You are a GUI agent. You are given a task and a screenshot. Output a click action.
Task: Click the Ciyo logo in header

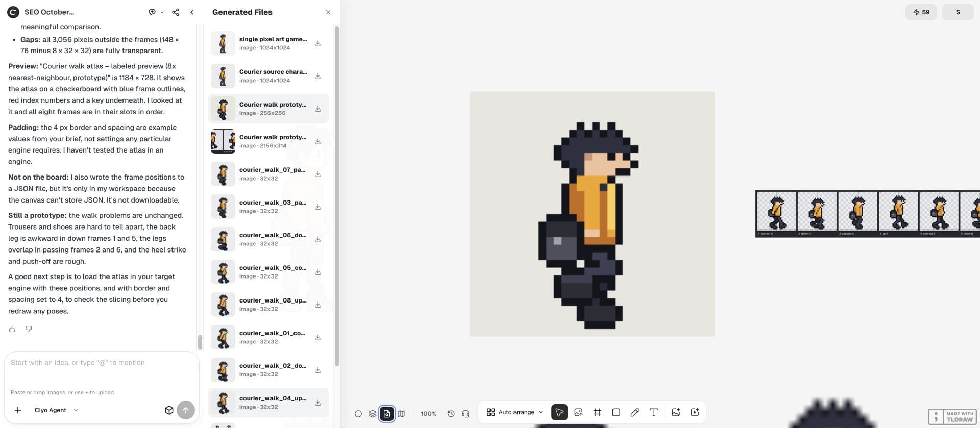[13, 12]
